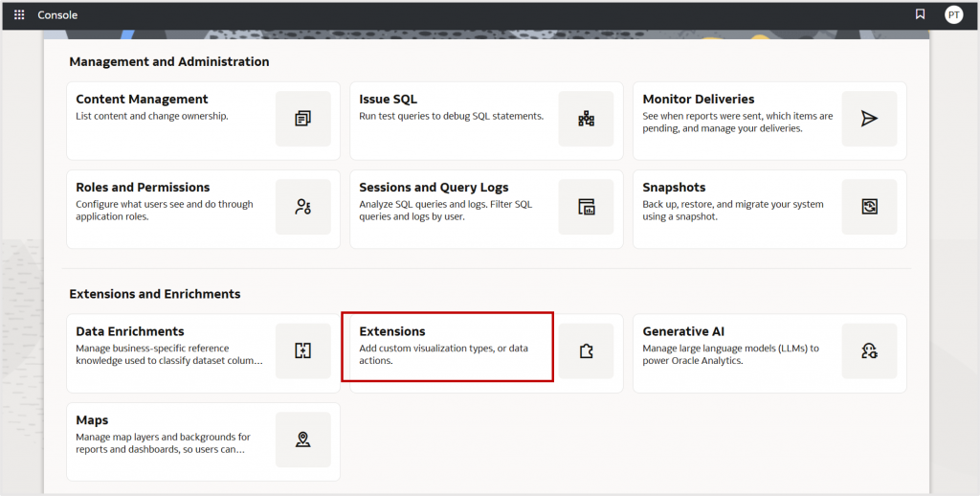Click 'Configure what users see and do' description

click(165, 210)
